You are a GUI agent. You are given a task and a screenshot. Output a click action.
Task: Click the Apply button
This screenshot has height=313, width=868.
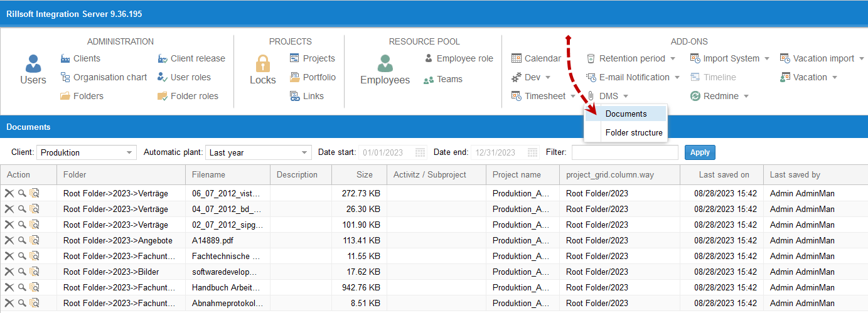(x=700, y=152)
